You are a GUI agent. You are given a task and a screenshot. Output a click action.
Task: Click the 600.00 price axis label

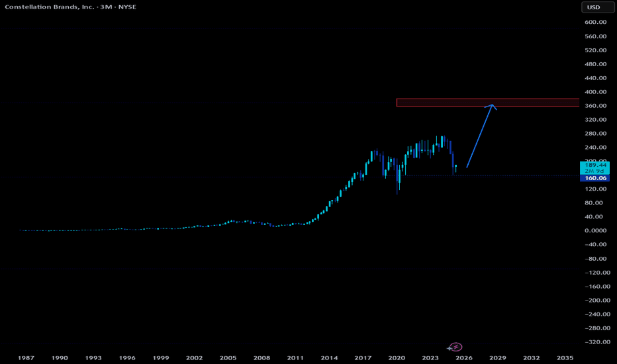point(595,22)
